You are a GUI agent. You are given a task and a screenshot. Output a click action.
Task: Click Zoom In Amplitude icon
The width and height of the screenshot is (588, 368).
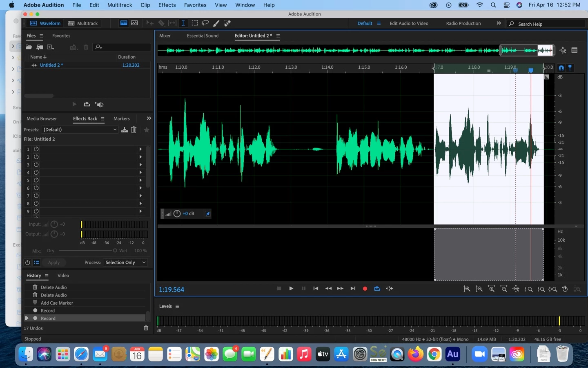[x=467, y=289]
